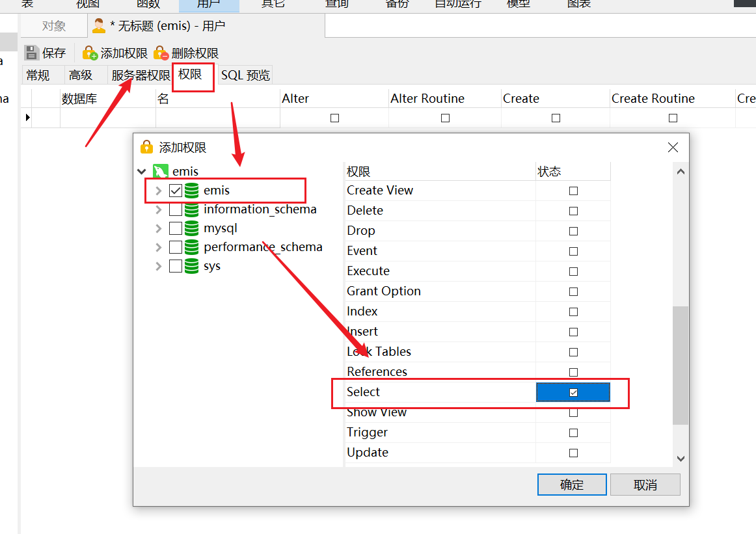Collapse the emis server tree node
This screenshot has height=534, width=756.
coord(142,171)
